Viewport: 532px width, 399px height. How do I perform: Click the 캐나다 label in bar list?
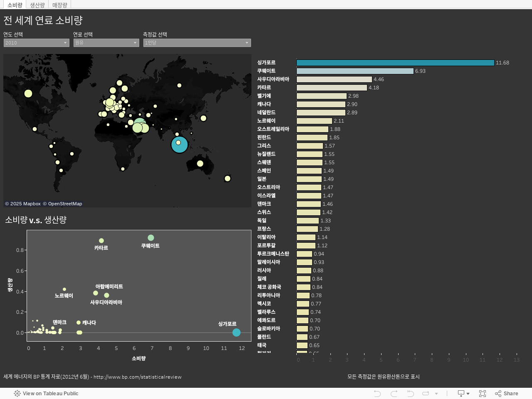point(264,104)
